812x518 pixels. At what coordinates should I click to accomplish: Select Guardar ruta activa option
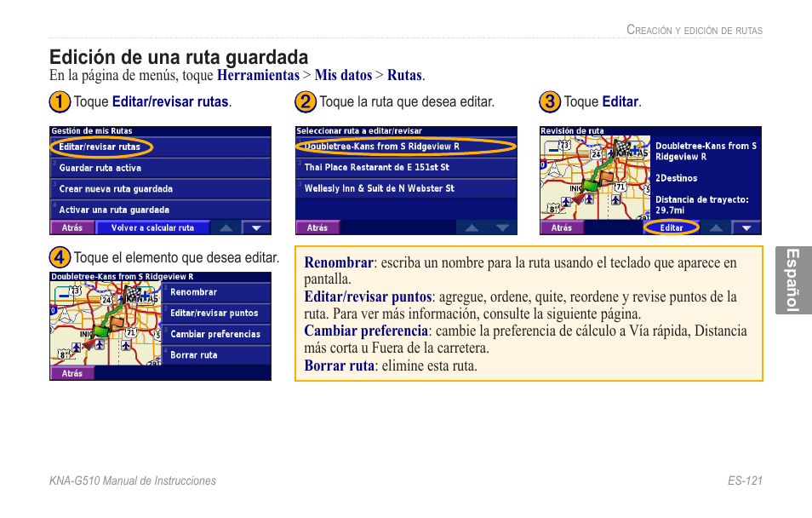click(161, 168)
